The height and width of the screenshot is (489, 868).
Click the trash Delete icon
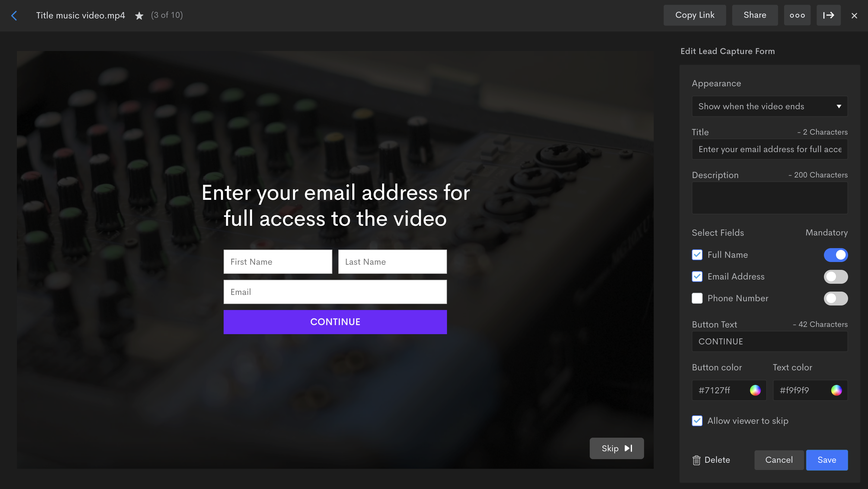coord(696,460)
